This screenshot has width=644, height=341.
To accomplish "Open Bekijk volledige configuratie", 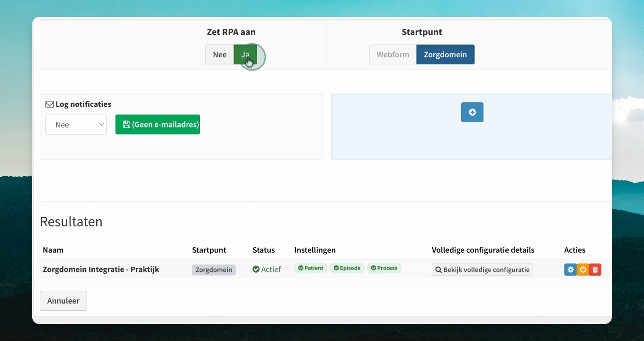I will (x=483, y=269).
